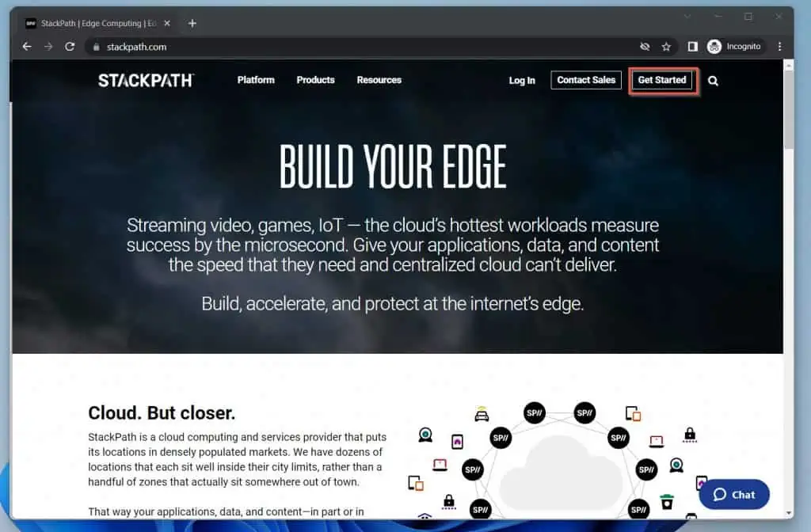The width and height of the screenshot is (811, 532).
Task: Select the StackPath browser tab
Action: point(95,23)
